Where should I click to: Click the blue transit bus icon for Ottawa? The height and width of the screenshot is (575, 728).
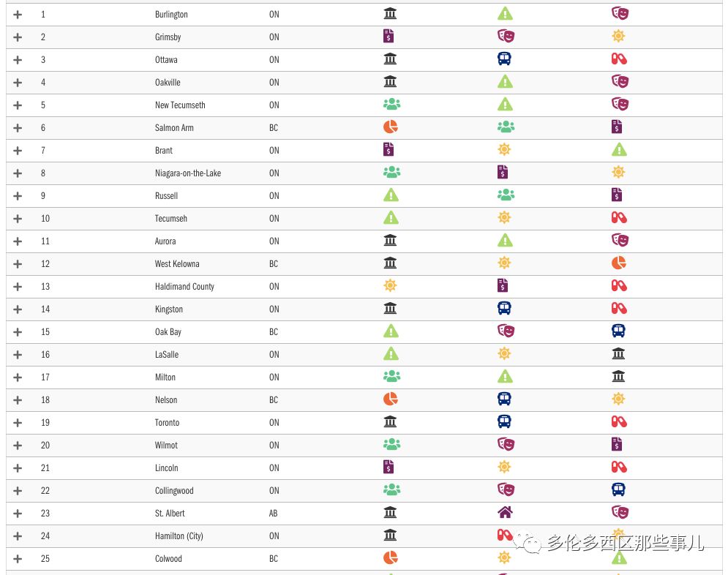[x=504, y=59]
